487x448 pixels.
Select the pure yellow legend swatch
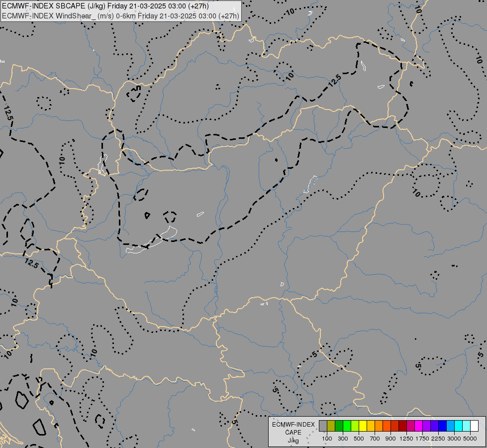(363, 426)
